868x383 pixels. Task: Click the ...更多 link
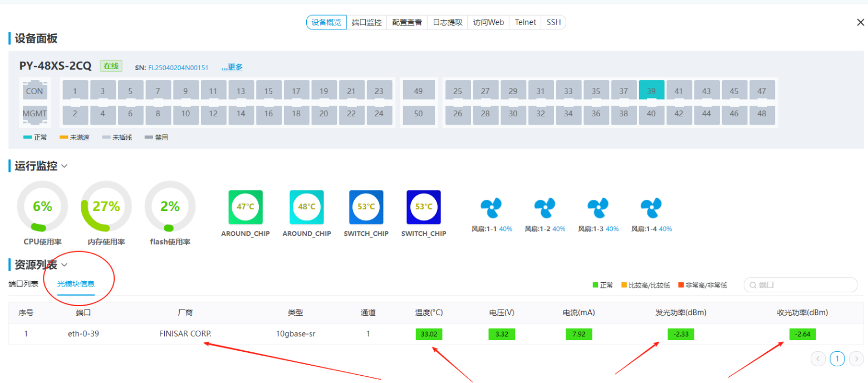(x=232, y=67)
